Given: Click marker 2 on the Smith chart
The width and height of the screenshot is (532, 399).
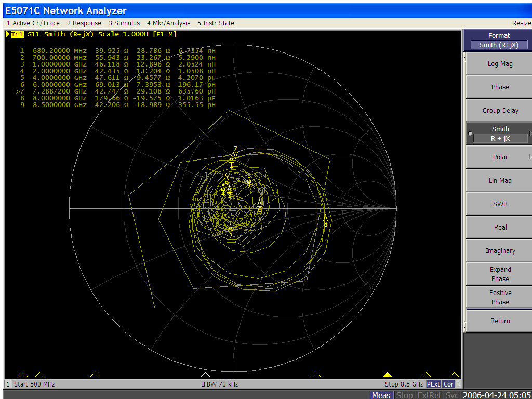Looking at the screenshot, I should [249, 182].
